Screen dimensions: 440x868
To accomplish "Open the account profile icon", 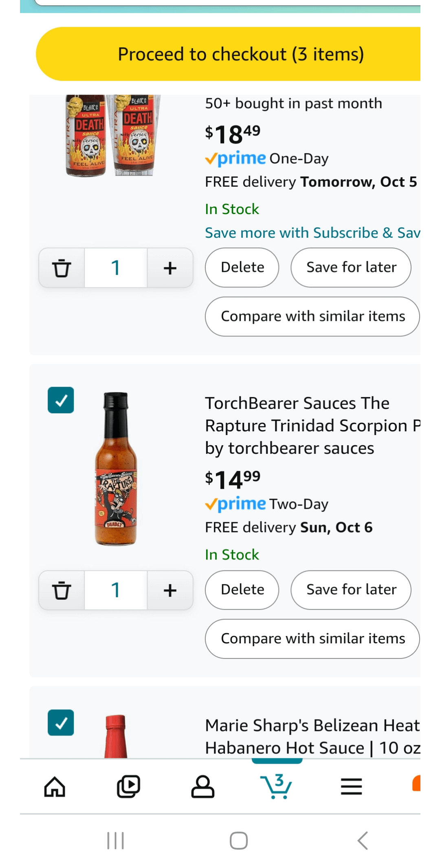I will (202, 786).
